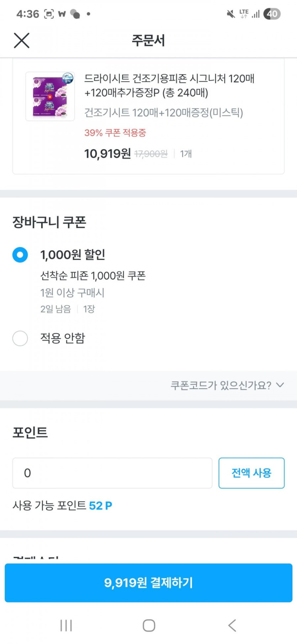Tap the chat bubble notification icon
Image resolution: width=297 pixels, height=644 pixels.
[x=75, y=14]
